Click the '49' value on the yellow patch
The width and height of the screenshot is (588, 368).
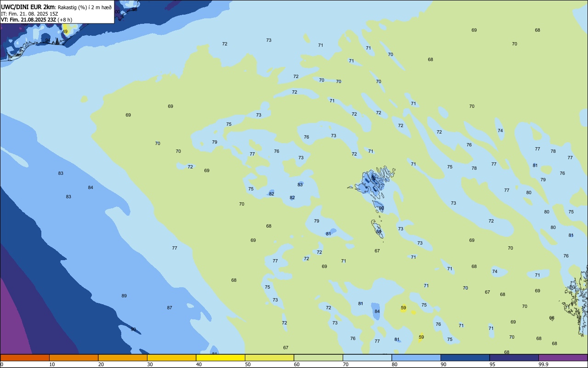pyautogui.click(x=65, y=32)
